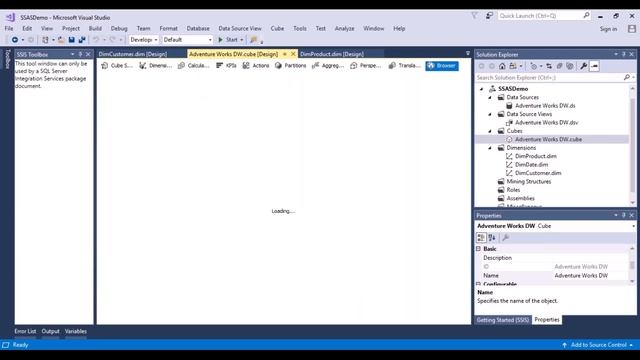640x360 pixels.
Task: Click the Quick Launch search magnifier
Action: coord(587,16)
